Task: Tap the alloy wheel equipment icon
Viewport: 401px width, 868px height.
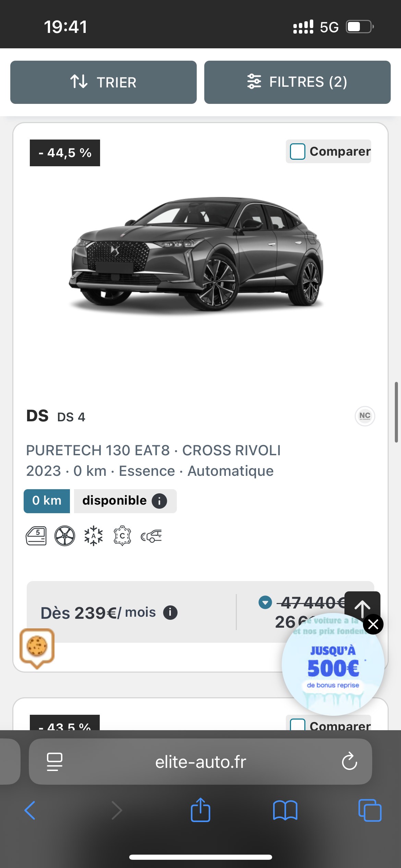Action: tap(65, 536)
